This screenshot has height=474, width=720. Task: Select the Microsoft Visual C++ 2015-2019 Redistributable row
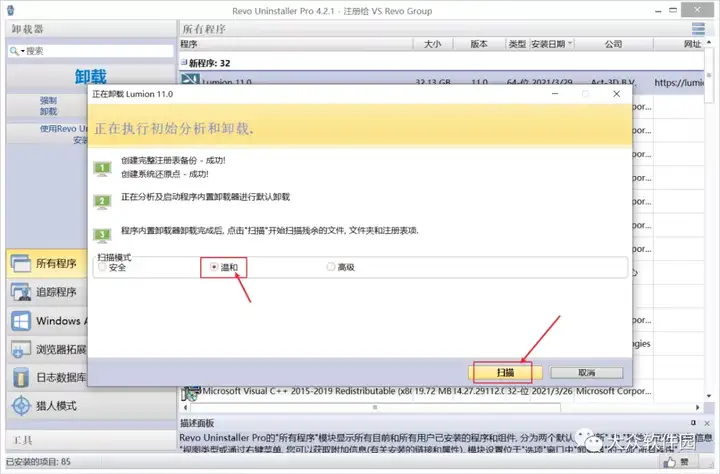pyautogui.click(x=418, y=391)
